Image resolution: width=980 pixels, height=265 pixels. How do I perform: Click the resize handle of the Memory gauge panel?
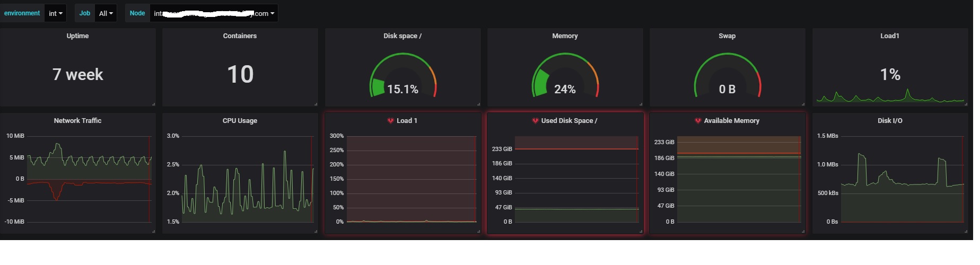pyautogui.click(x=641, y=104)
